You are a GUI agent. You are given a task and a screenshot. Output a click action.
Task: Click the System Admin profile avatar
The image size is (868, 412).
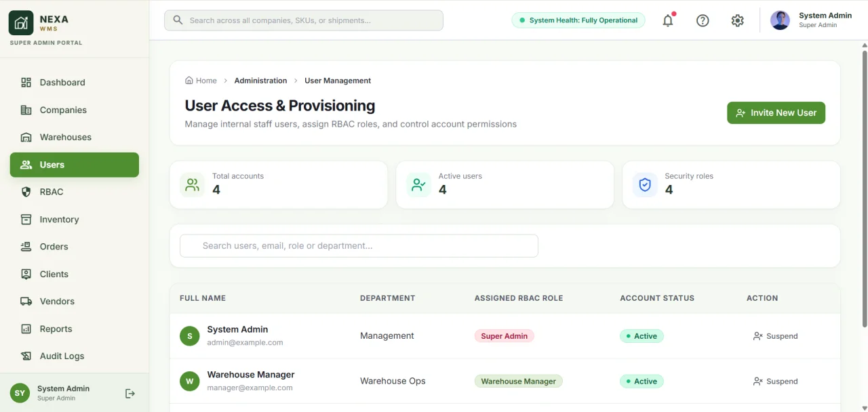pos(780,20)
